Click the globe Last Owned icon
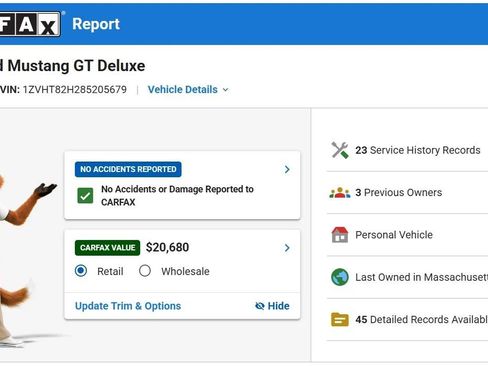 340,277
